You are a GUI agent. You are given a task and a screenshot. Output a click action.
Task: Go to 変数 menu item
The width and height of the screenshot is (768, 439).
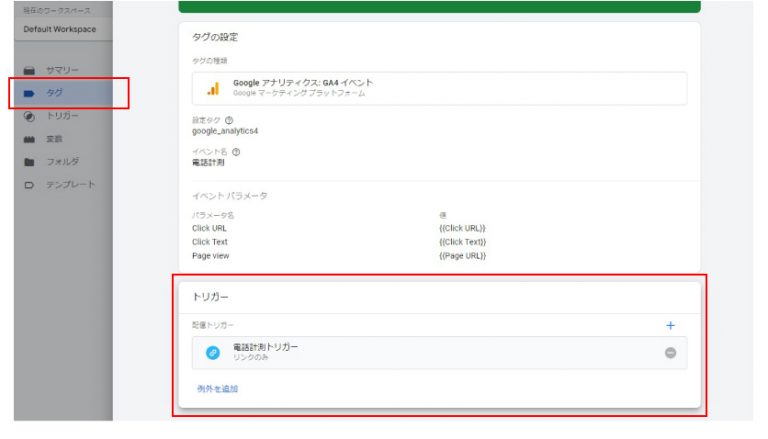pyautogui.click(x=54, y=139)
